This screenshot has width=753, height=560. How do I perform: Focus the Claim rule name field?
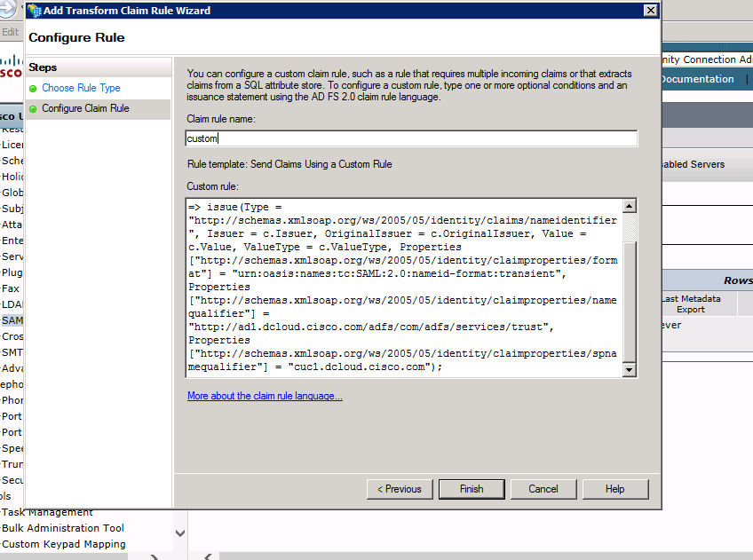[x=411, y=138]
